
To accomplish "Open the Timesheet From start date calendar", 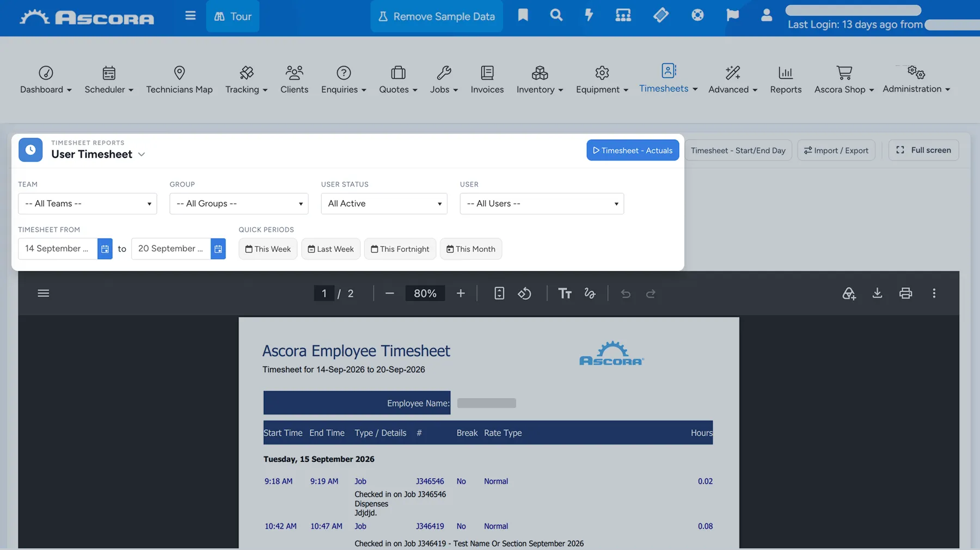I will 105,249.
